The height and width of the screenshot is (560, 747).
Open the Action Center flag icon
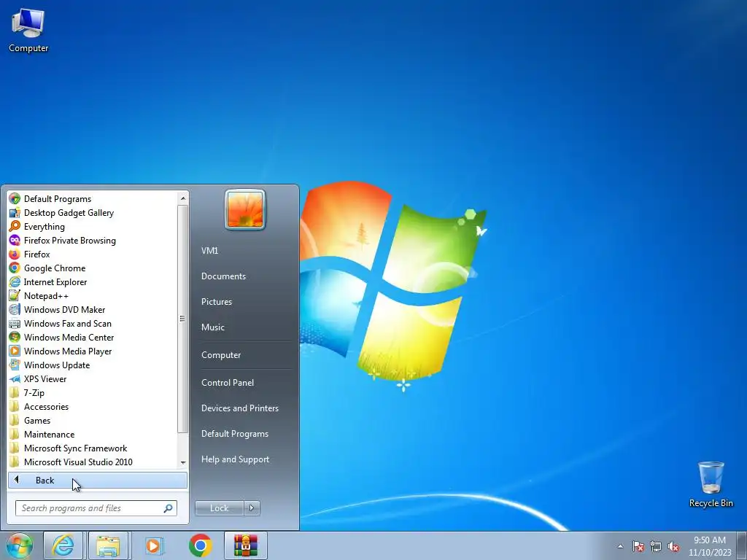pyautogui.click(x=638, y=546)
